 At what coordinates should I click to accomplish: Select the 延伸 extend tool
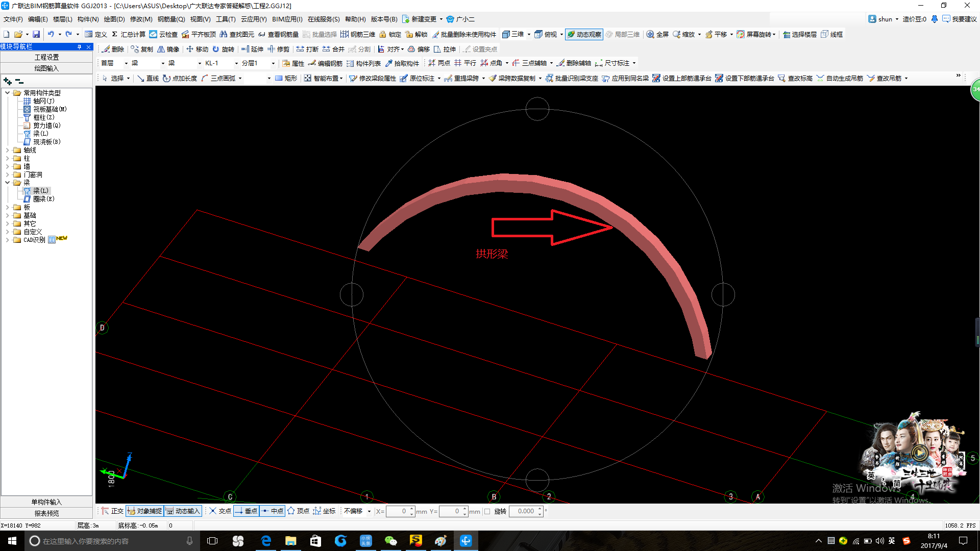click(252, 49)
